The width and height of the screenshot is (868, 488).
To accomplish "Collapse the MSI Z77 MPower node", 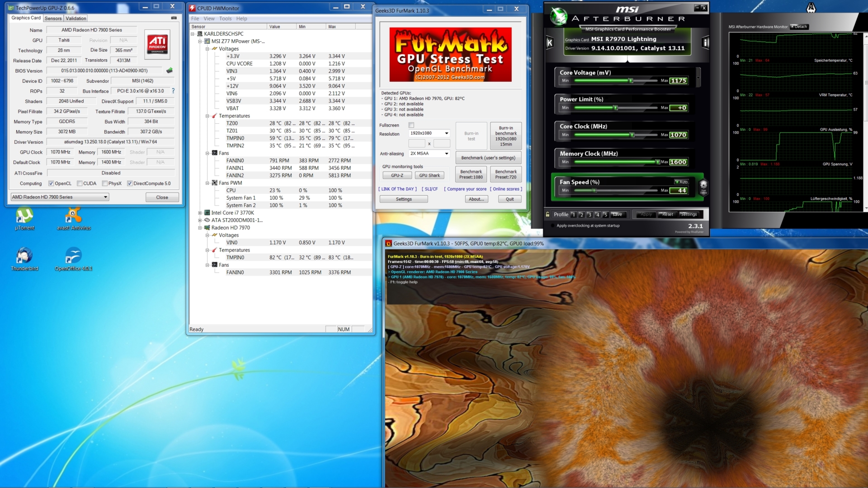I will [x=200, y=41].
